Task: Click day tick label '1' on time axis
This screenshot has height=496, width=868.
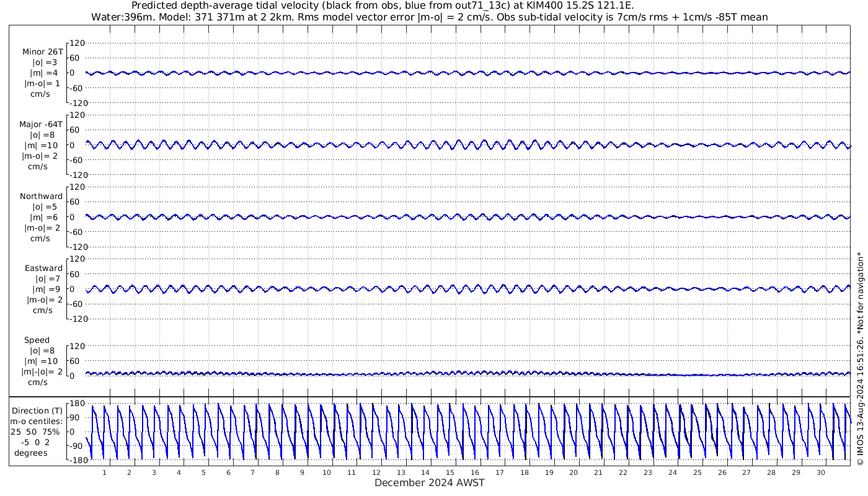Action: pyautogui.click(x=104, y=472)
